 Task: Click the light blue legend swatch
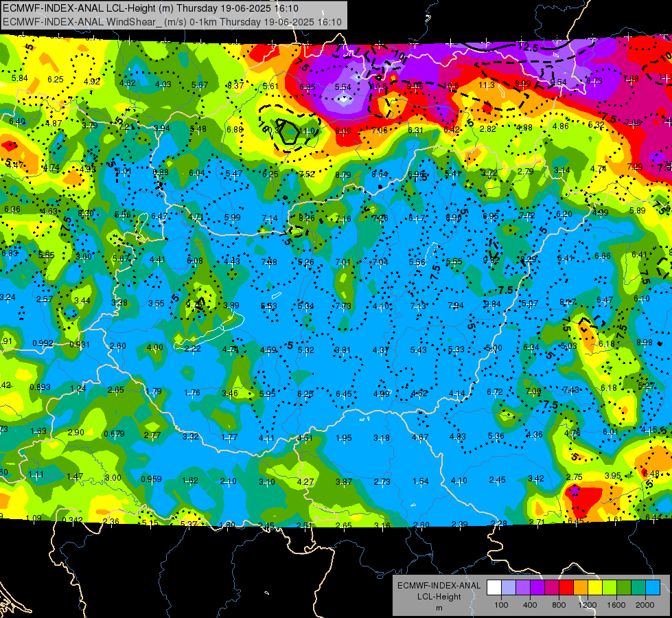click(x=653, y=588)
